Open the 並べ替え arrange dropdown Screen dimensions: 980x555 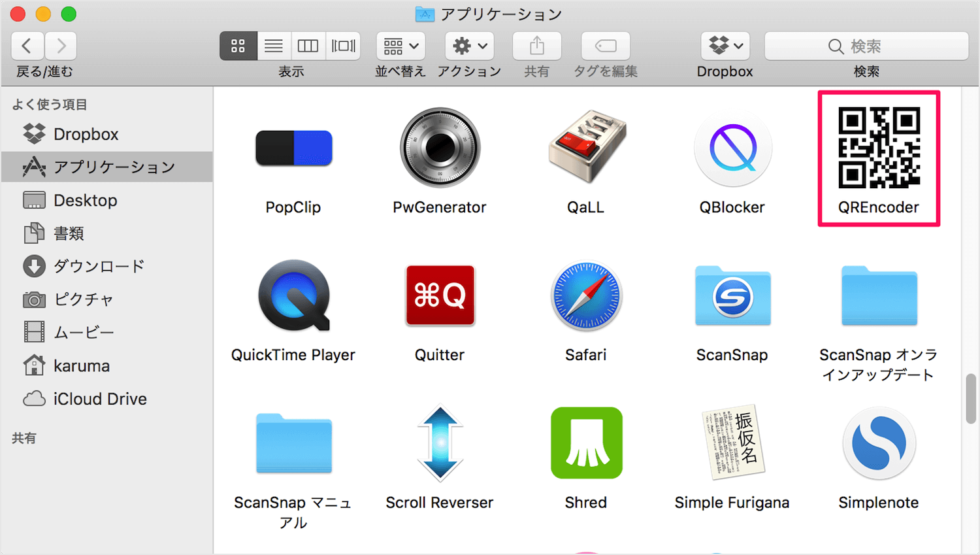(x=400, y=46)
